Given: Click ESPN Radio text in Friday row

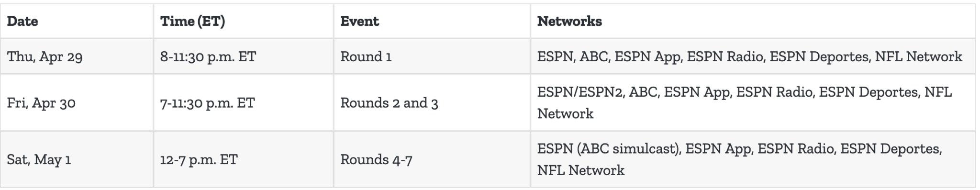Looking at the screenshot, I should click(775, 92).
